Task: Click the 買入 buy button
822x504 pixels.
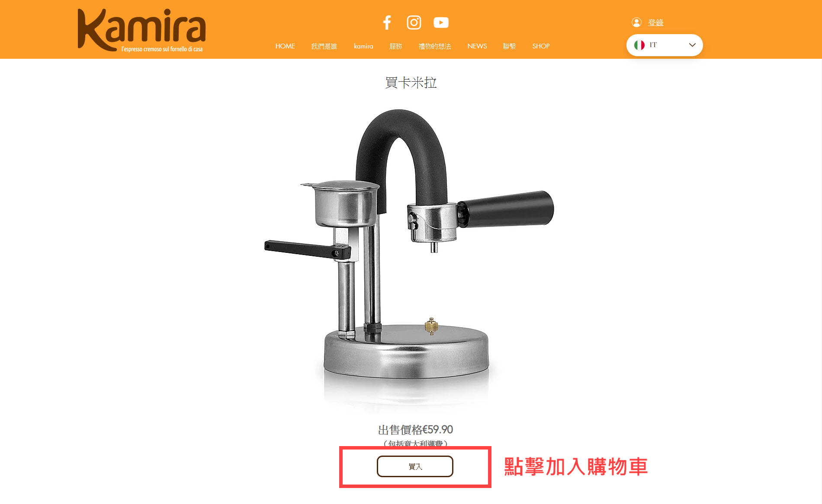Action: 415,466
